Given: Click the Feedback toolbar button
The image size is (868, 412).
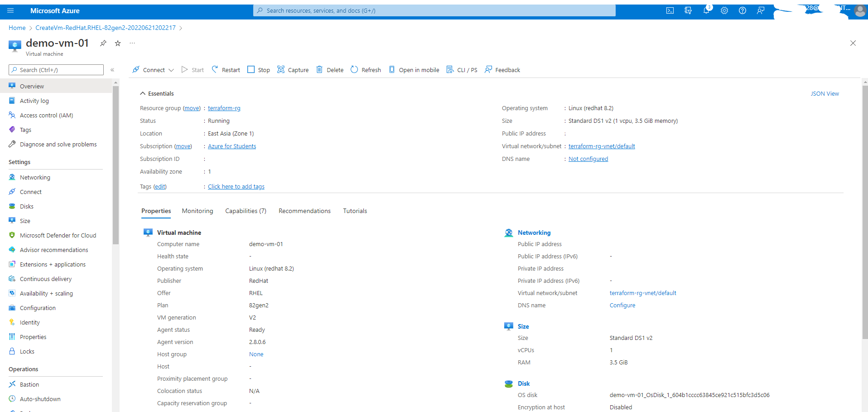Looking at the screenshot, I should [502, 70].
